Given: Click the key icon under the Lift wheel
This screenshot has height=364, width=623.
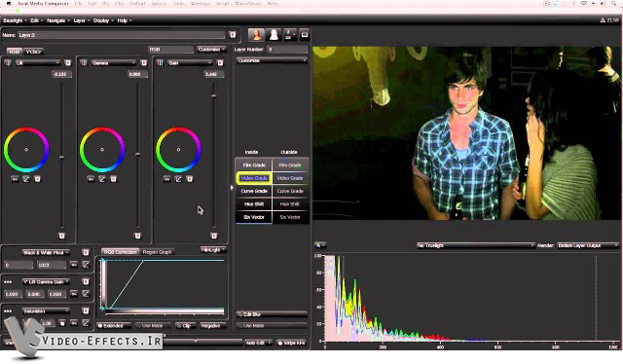Looking at the screenshot, I should pos(15,179).
